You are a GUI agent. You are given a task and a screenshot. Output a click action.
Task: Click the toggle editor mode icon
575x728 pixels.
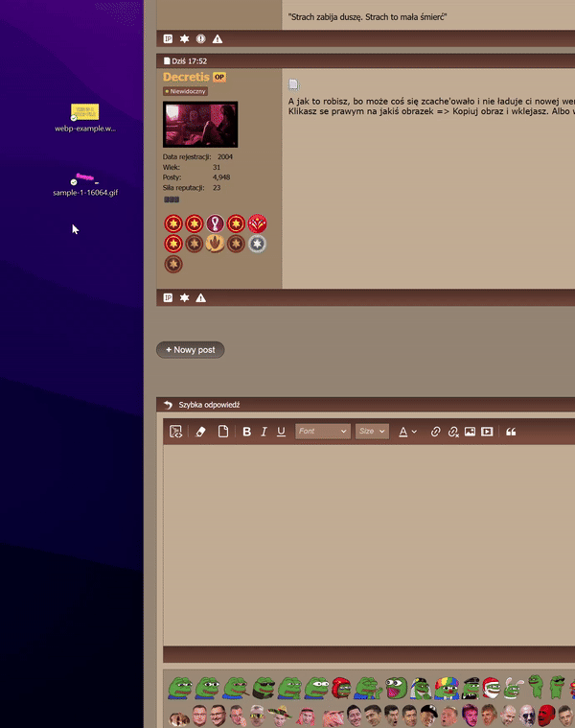pos(175,432)
